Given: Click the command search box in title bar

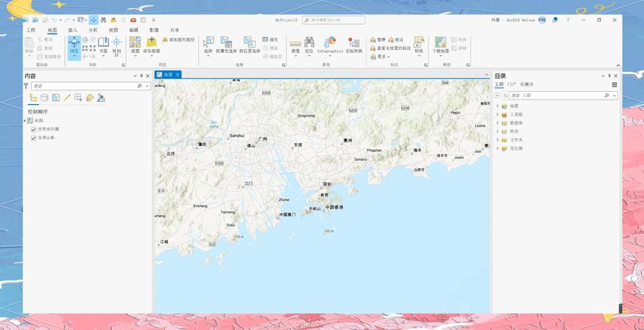Looking at the screenshot, I should [x=334, y=20].
